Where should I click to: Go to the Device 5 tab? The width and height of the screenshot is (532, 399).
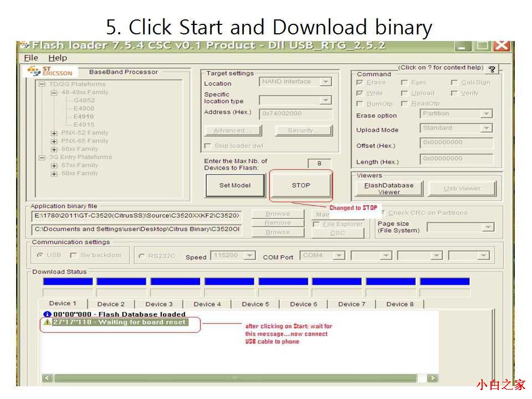pos(255,304)
